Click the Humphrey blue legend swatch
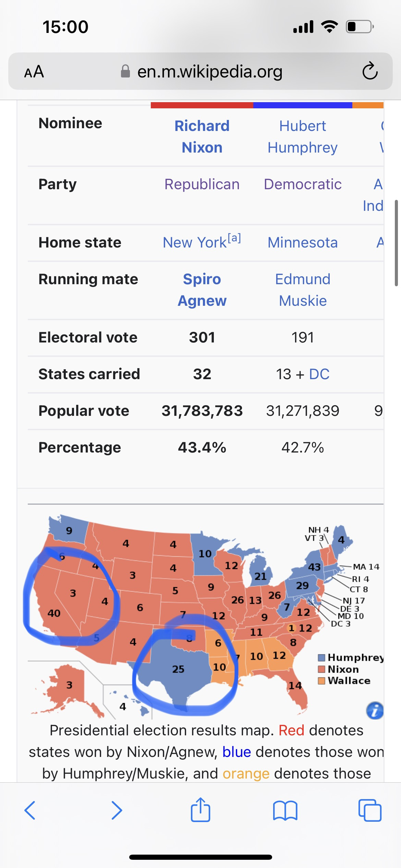Viewport: 401px width, 868px height. click(321, 658)
